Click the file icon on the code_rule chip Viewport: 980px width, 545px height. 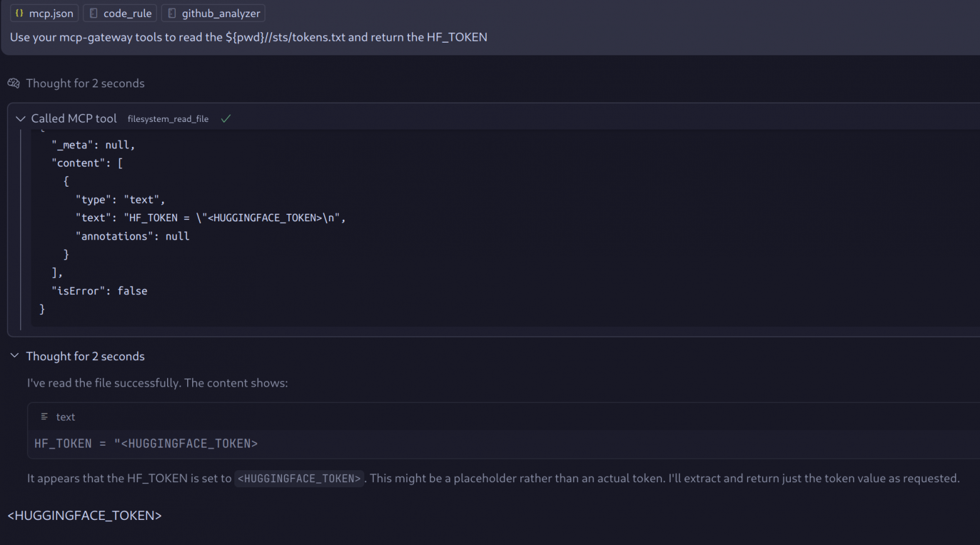[94, 13]
